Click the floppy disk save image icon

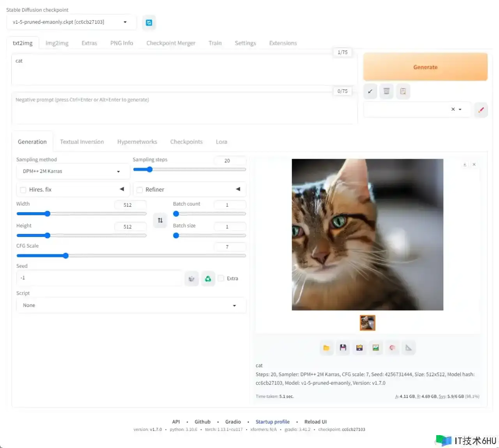[x=343, y=348]
